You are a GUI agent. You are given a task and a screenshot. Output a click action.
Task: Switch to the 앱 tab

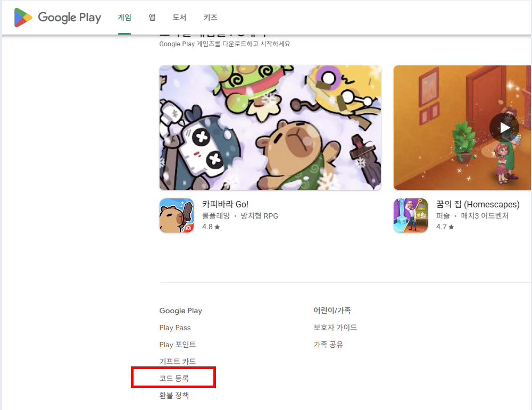[152, 18]
